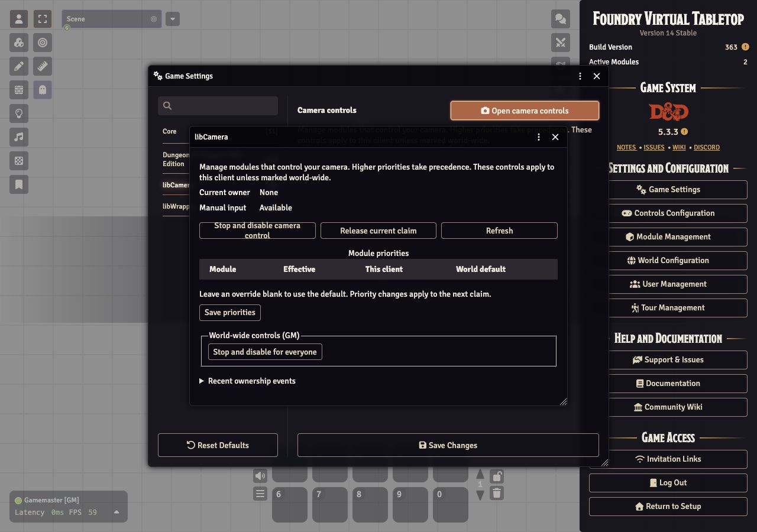The image size is (757, 532).
Task: Open the Ambient sound music-note icon
Action: point(19,137)
